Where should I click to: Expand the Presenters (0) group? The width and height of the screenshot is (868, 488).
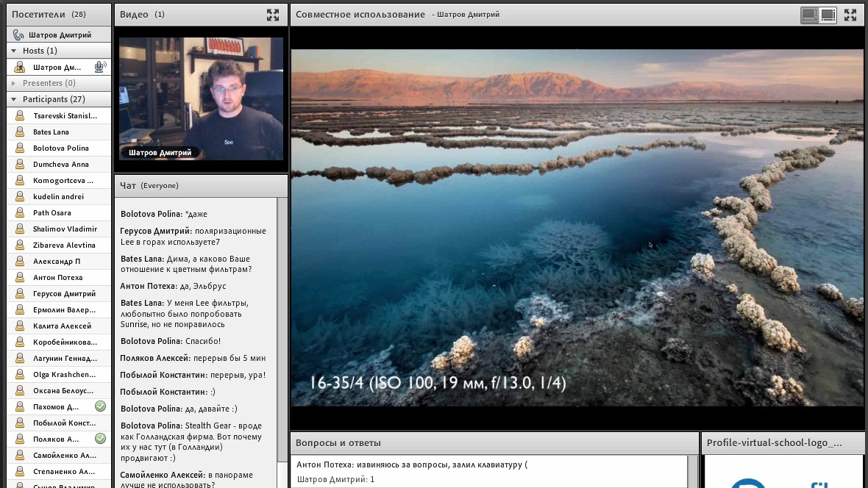(x=14, y=83)
